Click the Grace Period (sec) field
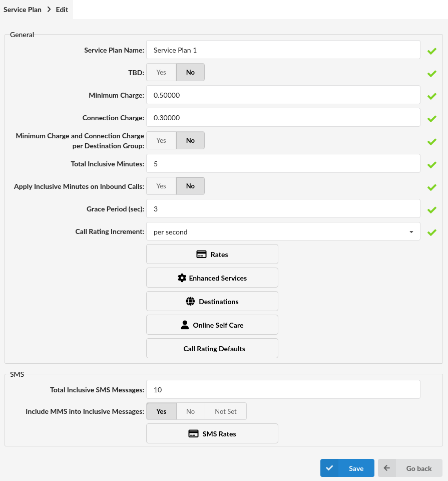Viewport: 448px width, 481px height. [283, 208]
